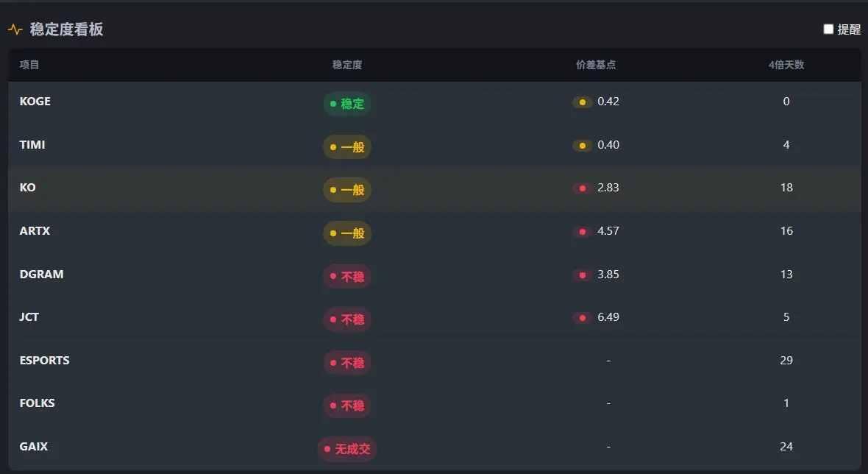Select the highlighted KO row
868x474 pixels.
(435, 188)
